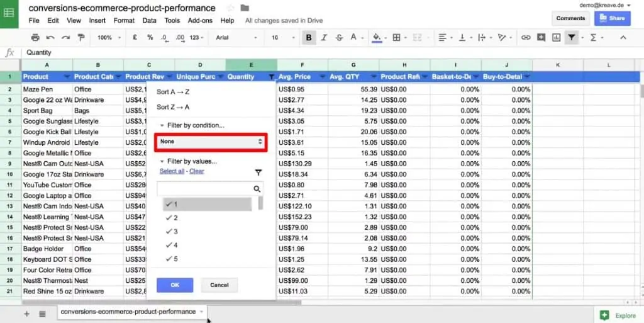This screenshot has width=644, height=323.
Task: Decrease decimal places
Action: [x=165, y=37]
